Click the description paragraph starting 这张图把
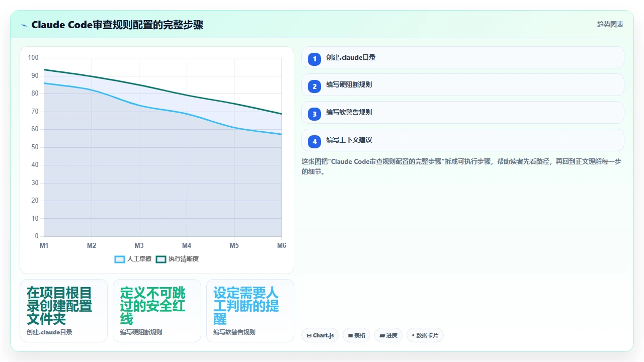 [462, 167]
